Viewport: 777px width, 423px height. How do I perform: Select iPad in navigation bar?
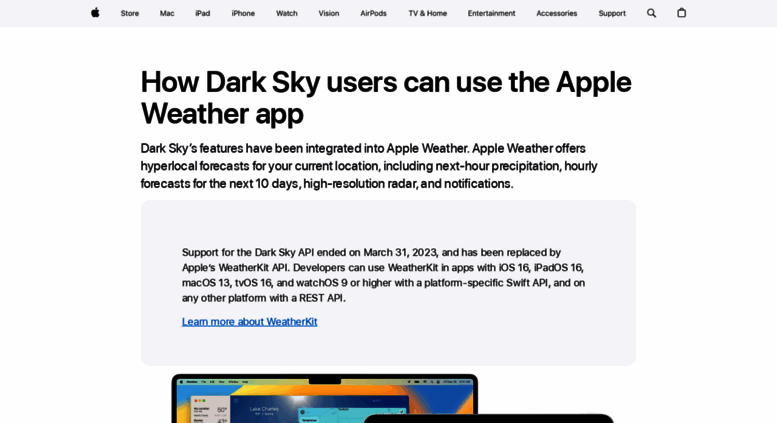203,13
